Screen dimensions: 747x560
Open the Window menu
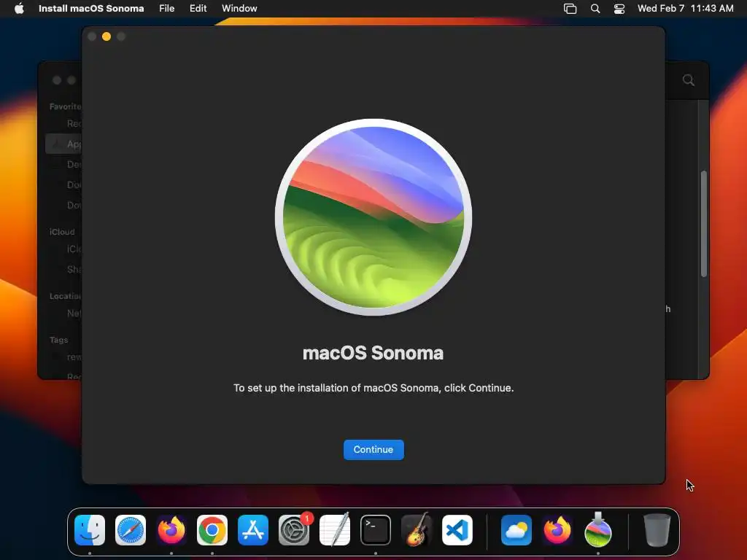pos(239,8)
